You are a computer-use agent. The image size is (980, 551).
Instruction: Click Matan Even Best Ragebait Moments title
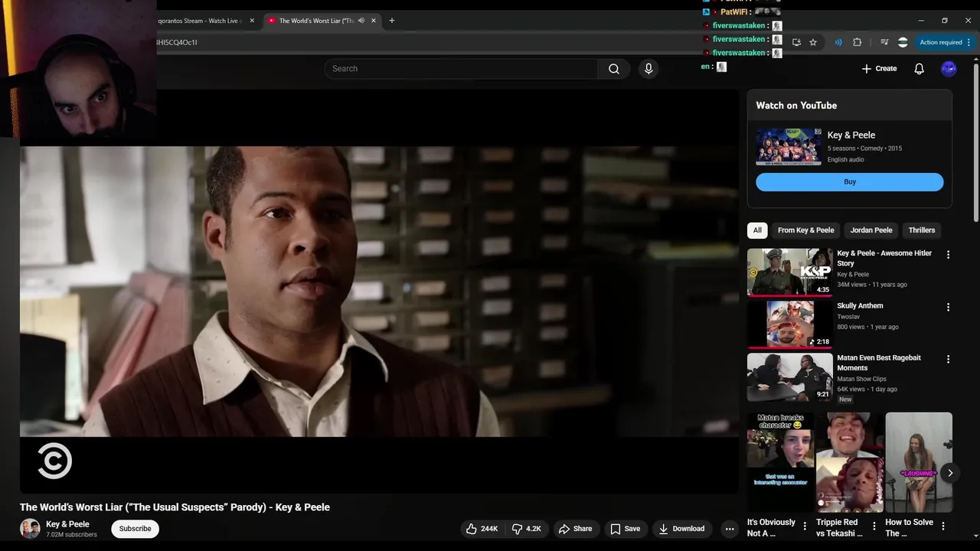pyautogui.click(x=879, y=363)
